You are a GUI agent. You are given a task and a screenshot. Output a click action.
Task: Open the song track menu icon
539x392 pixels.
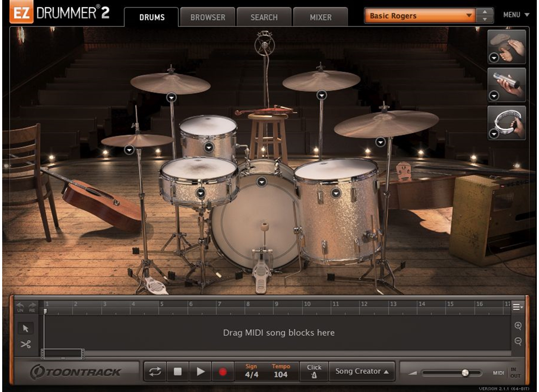tap(517, 307)
